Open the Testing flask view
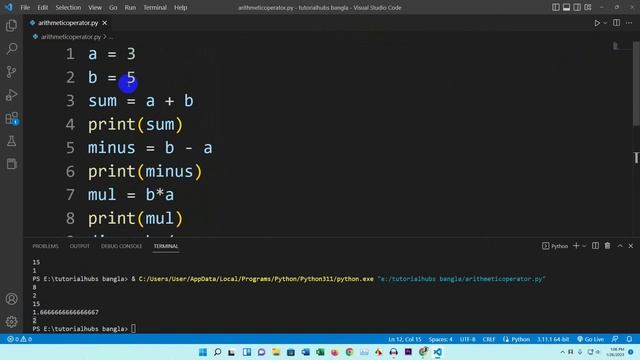 (x=11, y=141)
